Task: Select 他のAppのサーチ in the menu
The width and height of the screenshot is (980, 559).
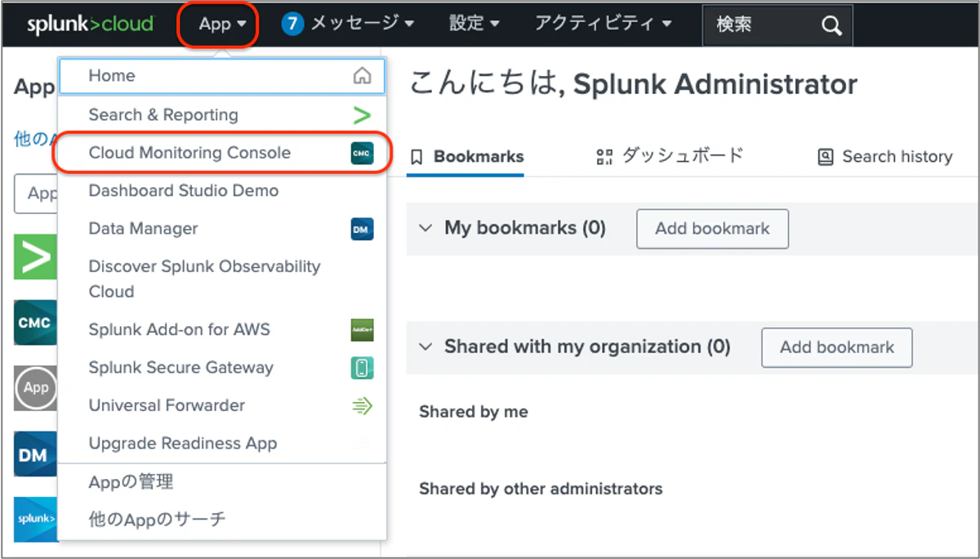Action: [222, 519]
